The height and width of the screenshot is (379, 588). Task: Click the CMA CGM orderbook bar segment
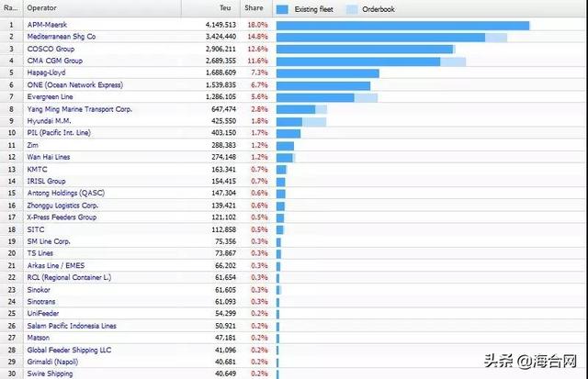[453, 61]
